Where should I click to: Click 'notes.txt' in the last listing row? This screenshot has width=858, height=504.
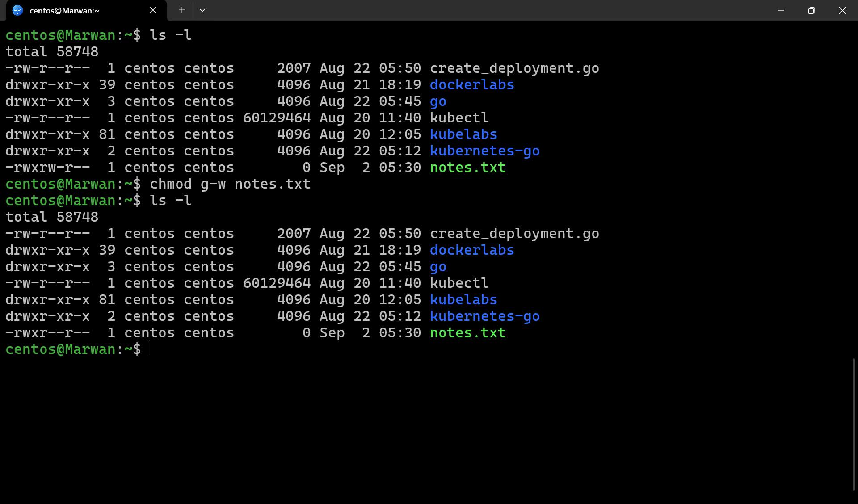468,333
